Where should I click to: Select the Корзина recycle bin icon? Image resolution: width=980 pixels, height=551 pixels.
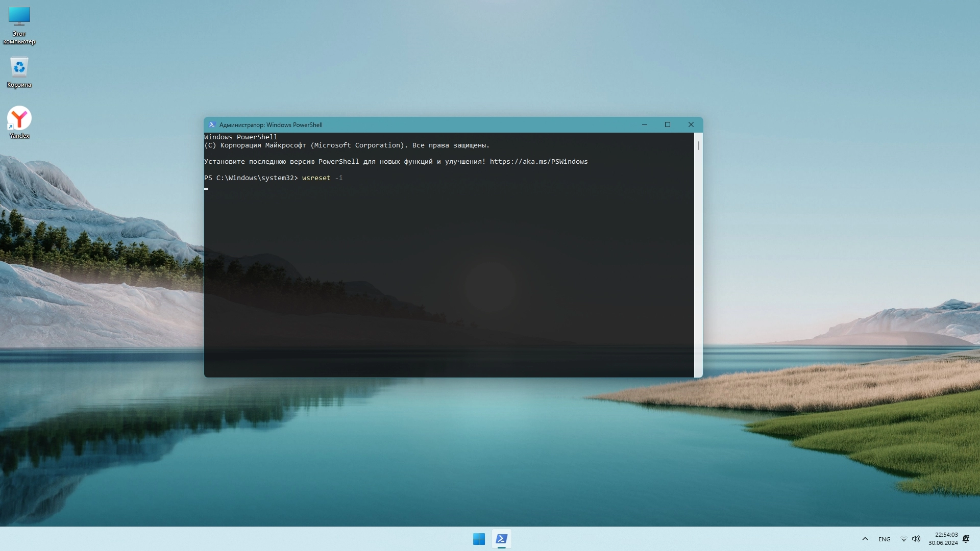pos(19,68)
